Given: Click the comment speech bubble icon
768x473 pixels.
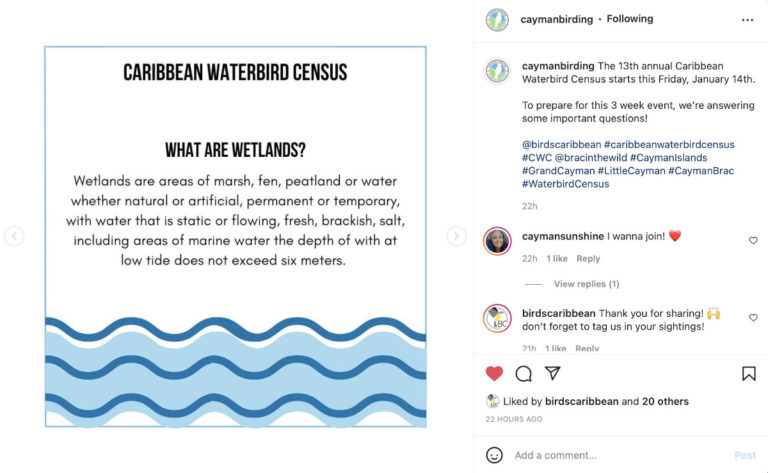Looking at the screenshot, I should click(523, 373).
